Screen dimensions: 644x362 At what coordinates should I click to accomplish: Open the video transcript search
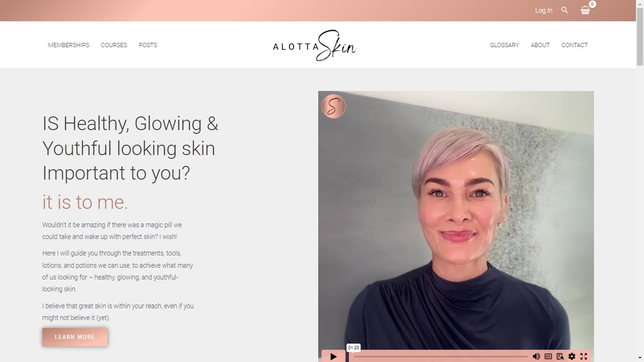[x=560, y=356]
